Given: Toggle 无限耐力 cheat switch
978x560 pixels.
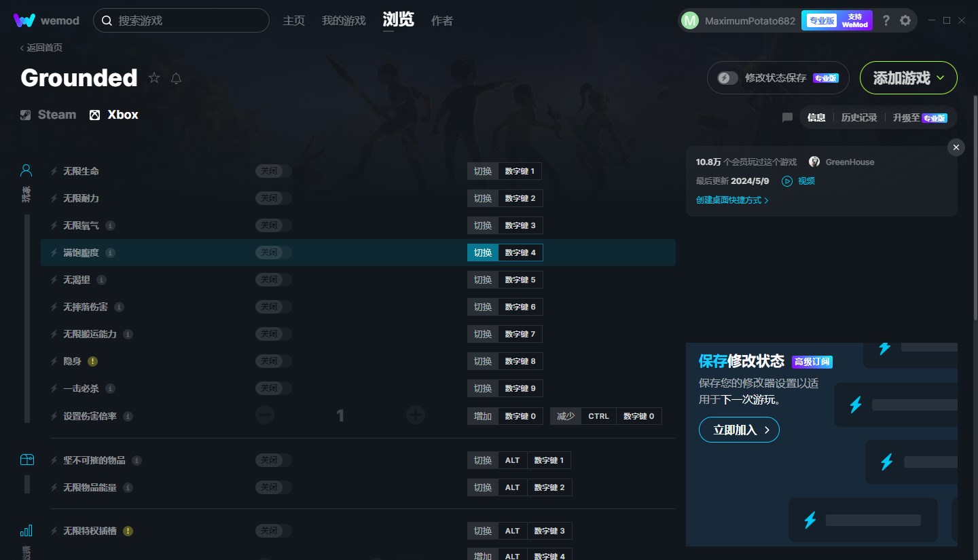Looking at the screenshot, I should (x=274, y=198).
